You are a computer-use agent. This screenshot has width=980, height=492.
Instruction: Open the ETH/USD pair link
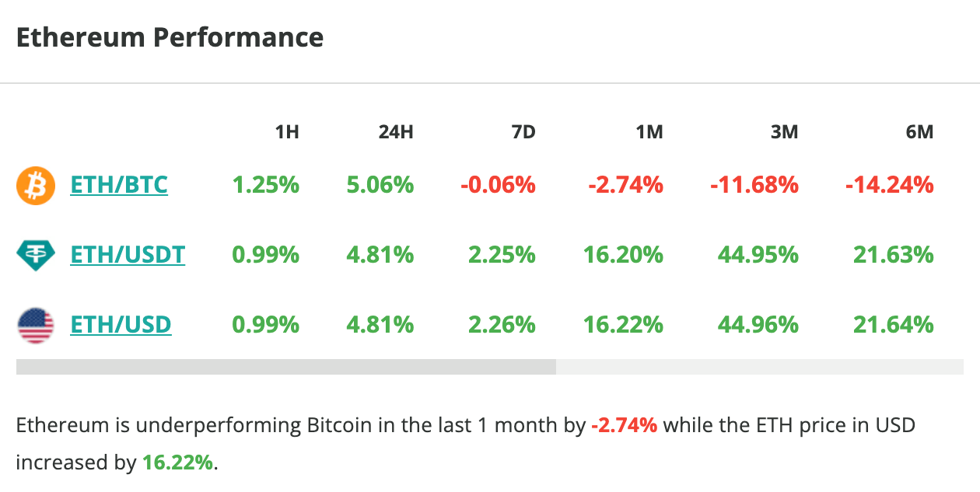coord(121,324)
